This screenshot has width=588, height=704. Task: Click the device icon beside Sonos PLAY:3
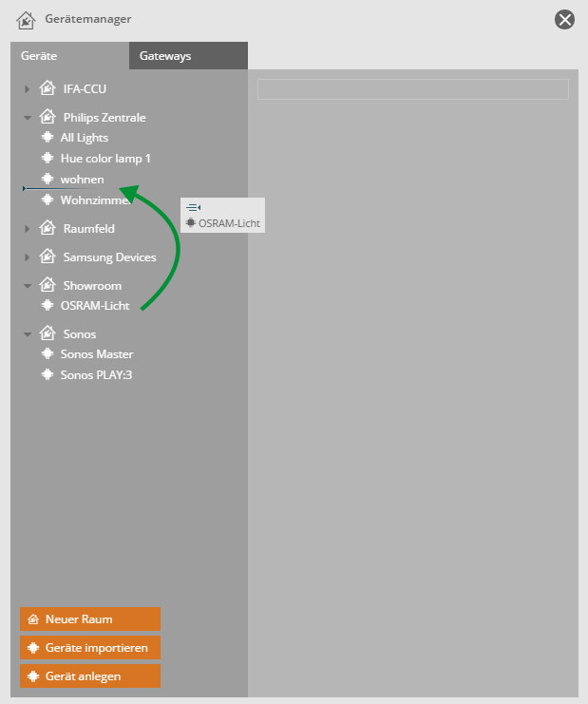(47, 375)
